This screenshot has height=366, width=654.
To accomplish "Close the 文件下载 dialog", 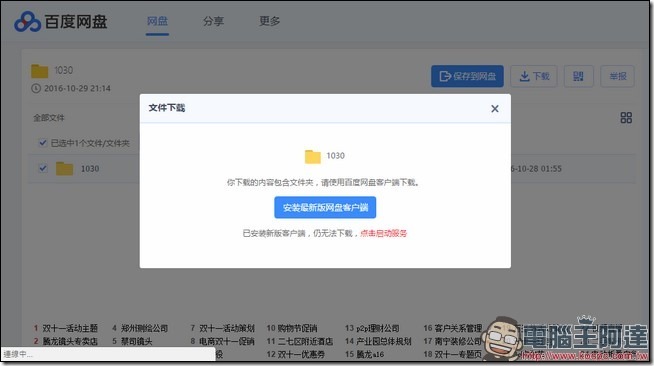I will (495, 109).
